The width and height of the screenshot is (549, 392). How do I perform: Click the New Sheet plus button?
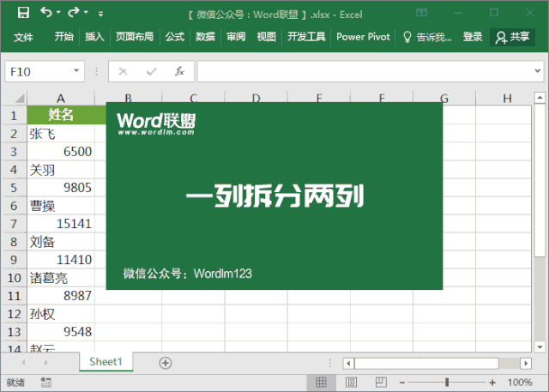tap(166, 363)
